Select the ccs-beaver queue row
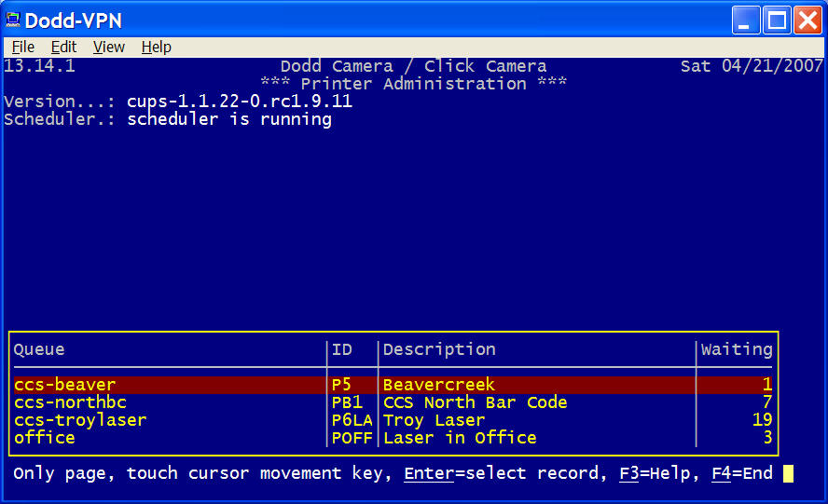The height and width of the screenshot is (504, 828). point(393,385)
